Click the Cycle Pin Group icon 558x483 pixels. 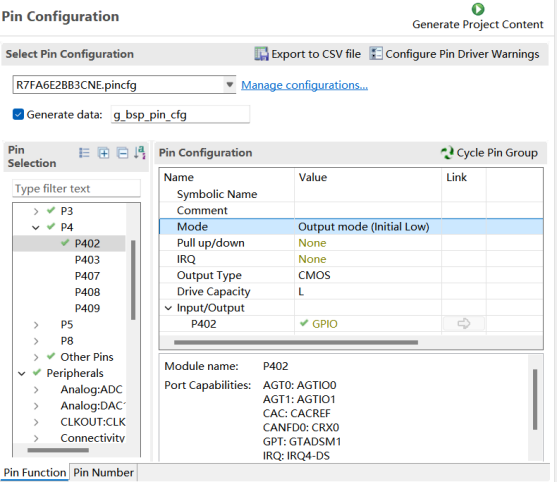[x=447, y=153]
